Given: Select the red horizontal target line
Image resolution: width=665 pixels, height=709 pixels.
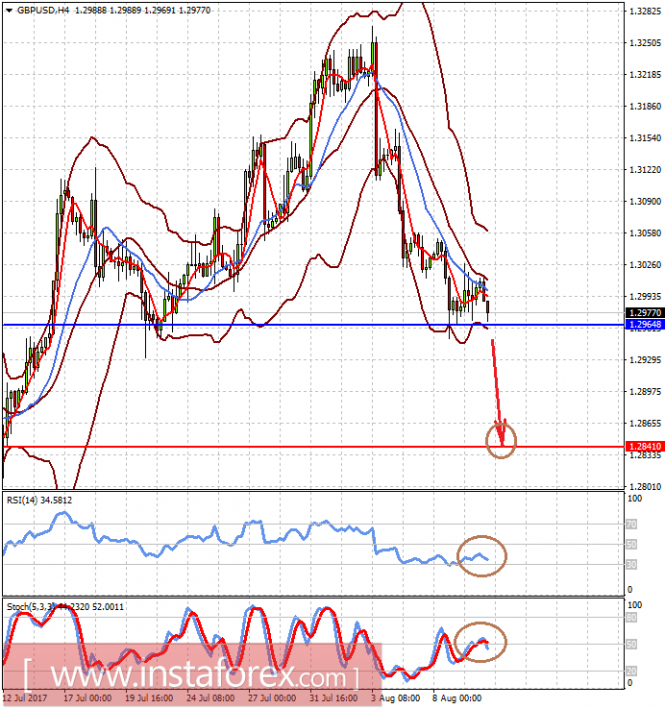Looking at the screenshot, I should (300, 447).
